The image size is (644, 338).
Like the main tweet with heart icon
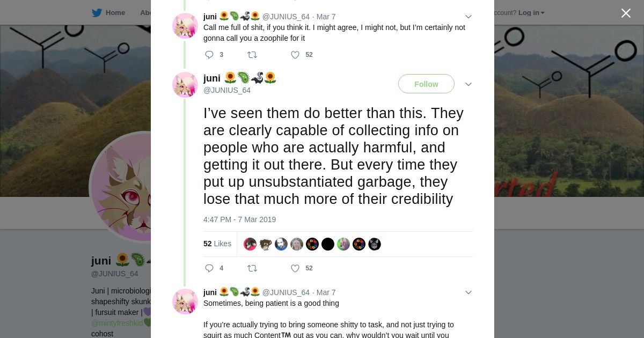[x=295, y=268]
